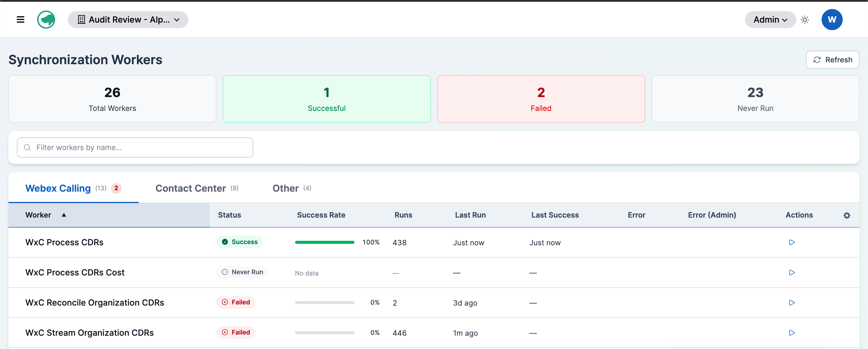Switch to the Webex Calling tab
The image size is (868, 349).
74,188
